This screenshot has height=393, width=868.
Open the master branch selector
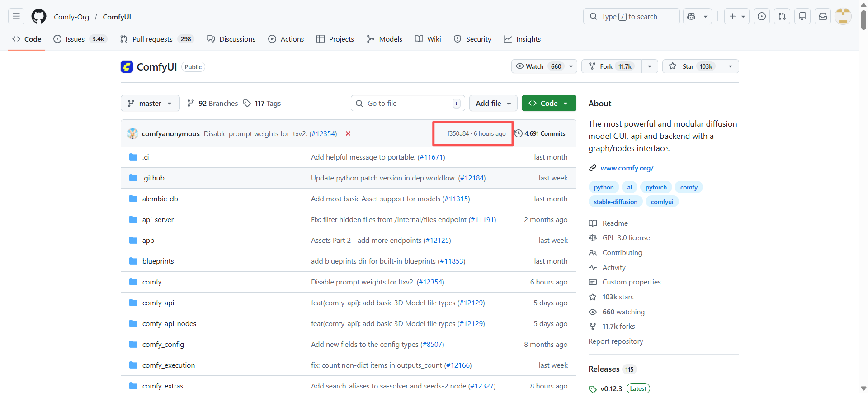pyautogui.click(x=150, y=103)
